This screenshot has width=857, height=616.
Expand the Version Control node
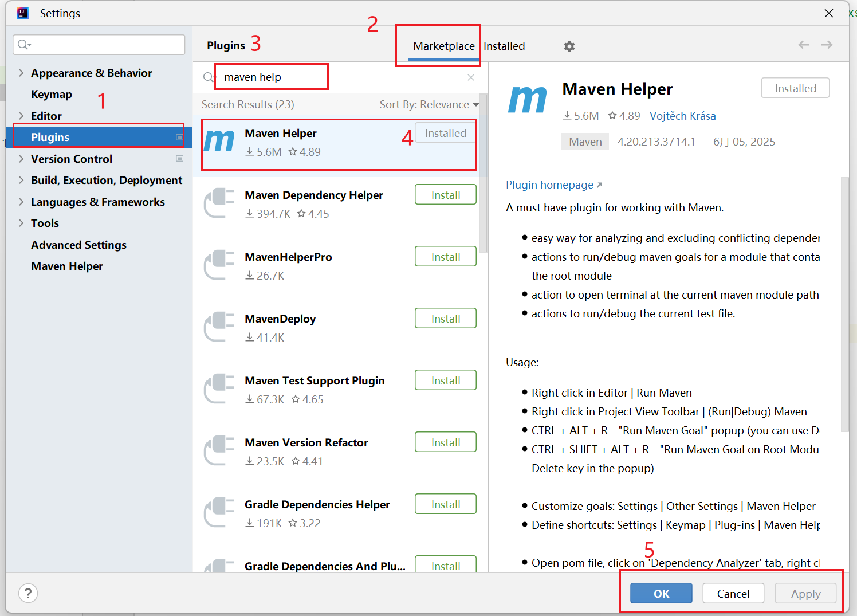pyautogui.click(x=21, y=159)
